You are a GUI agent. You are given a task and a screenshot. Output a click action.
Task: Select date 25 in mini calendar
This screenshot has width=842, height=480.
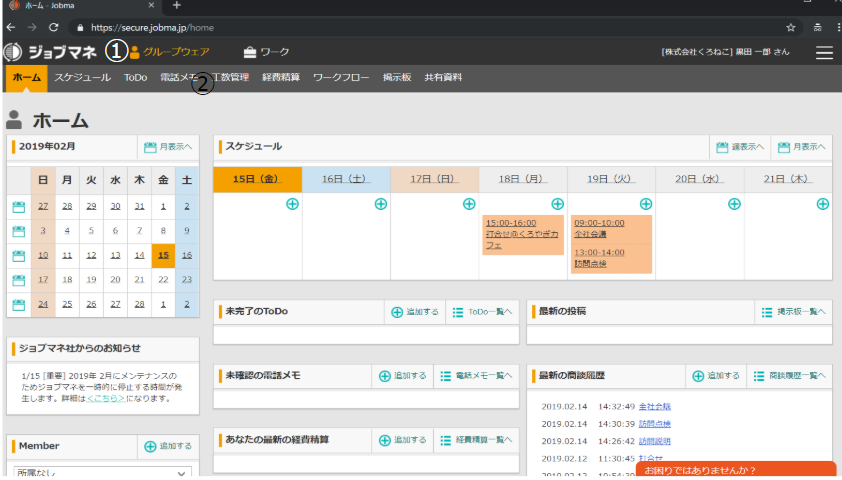pos(67,304)
